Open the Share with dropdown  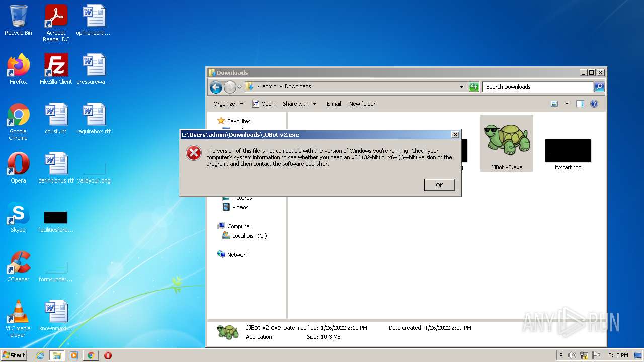[300, 104]
